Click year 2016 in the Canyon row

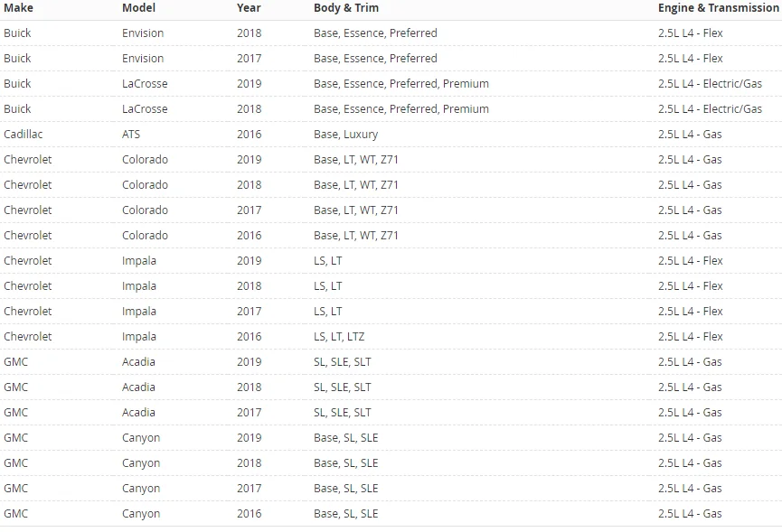(249, 514)
